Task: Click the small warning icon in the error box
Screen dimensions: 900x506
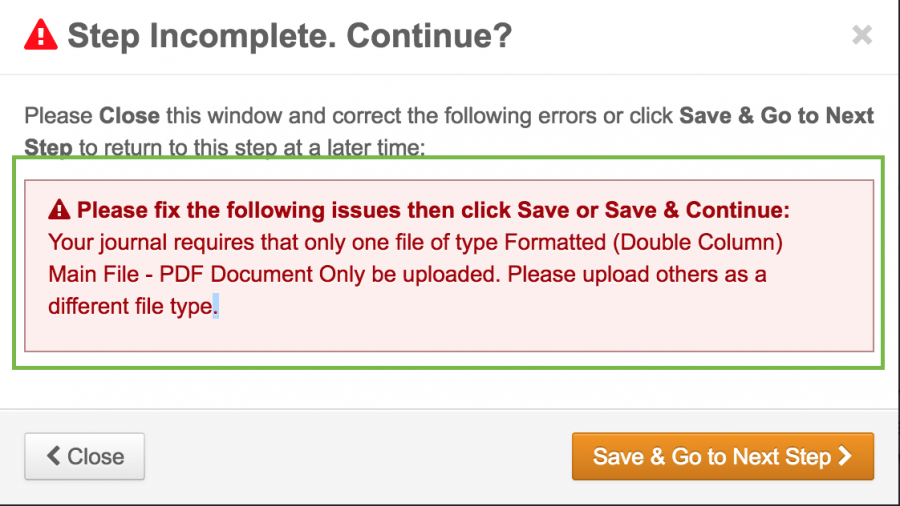Action: [59, 211]
